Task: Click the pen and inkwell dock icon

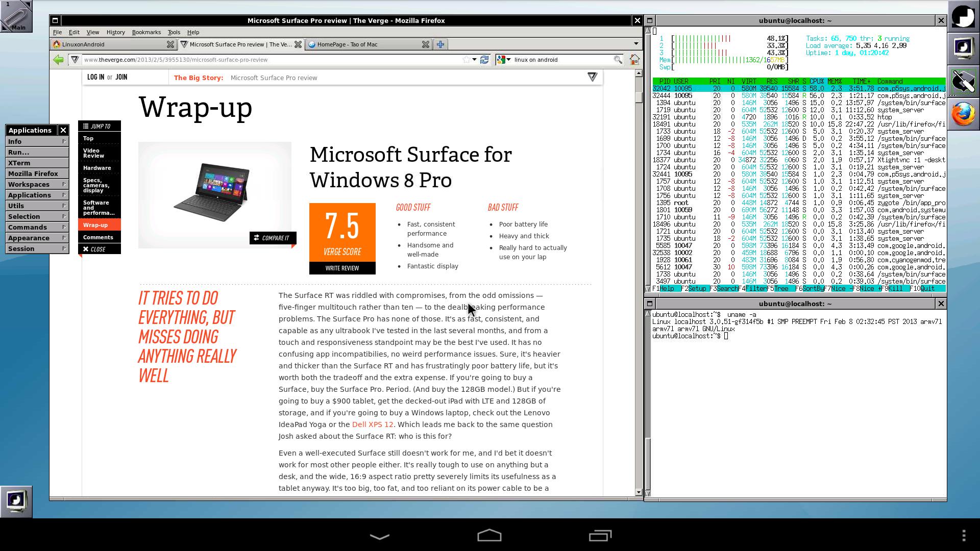Action: (963, 81)
